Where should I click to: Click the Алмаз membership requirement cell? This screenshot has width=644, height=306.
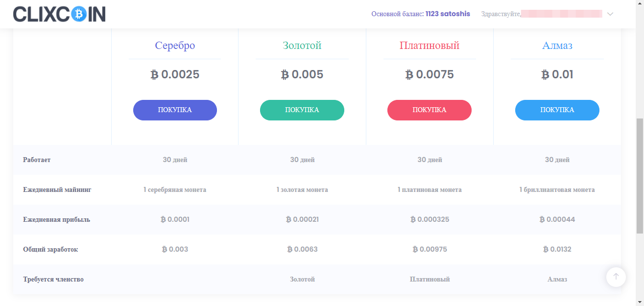click(x=557, y=280)
